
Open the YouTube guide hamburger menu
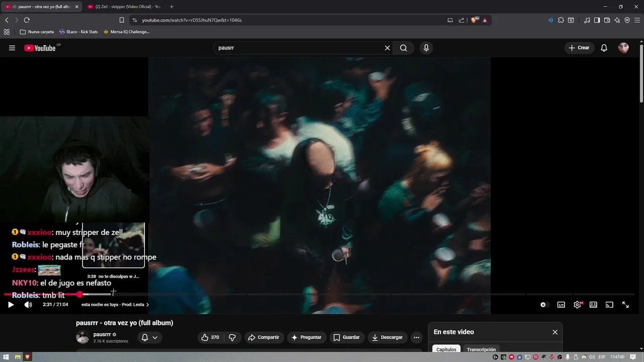coord(12,48)
